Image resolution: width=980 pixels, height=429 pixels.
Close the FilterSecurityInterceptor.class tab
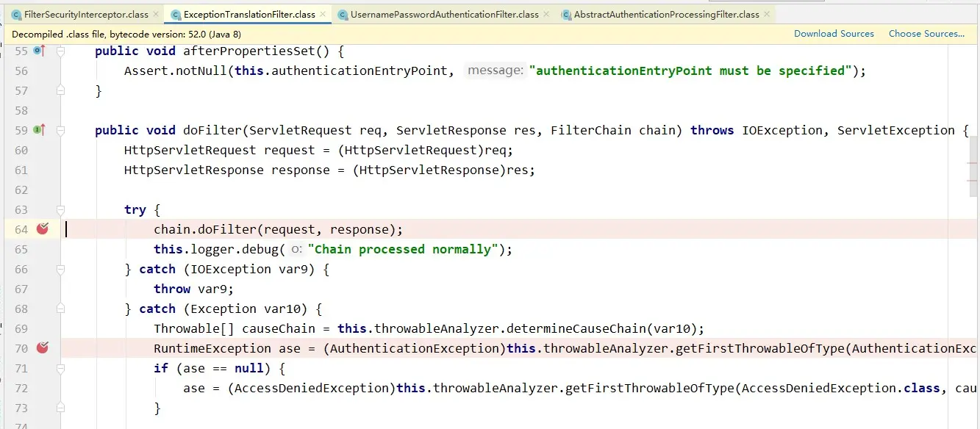click(157, 15)
